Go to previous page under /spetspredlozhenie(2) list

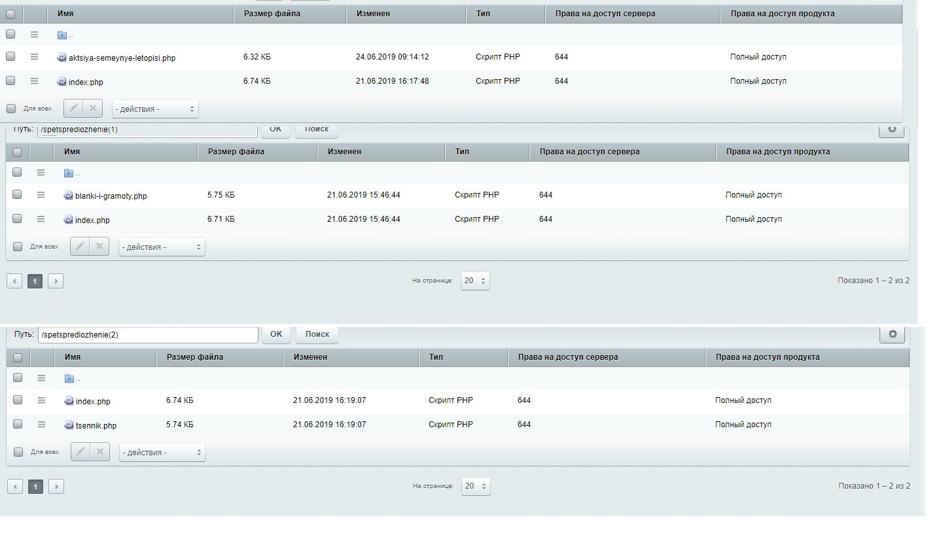click(x=15, y=486)
